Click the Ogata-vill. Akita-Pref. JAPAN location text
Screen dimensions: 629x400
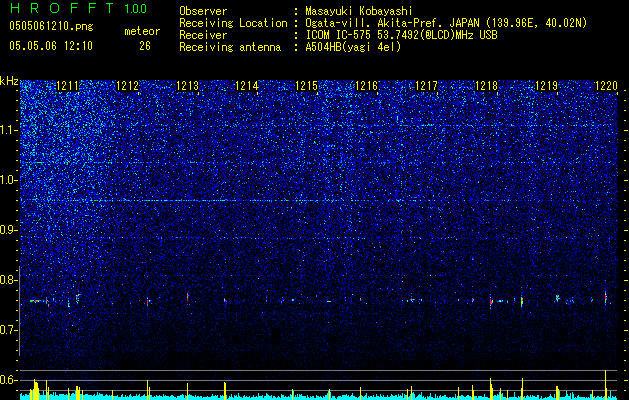click(446, 24)
